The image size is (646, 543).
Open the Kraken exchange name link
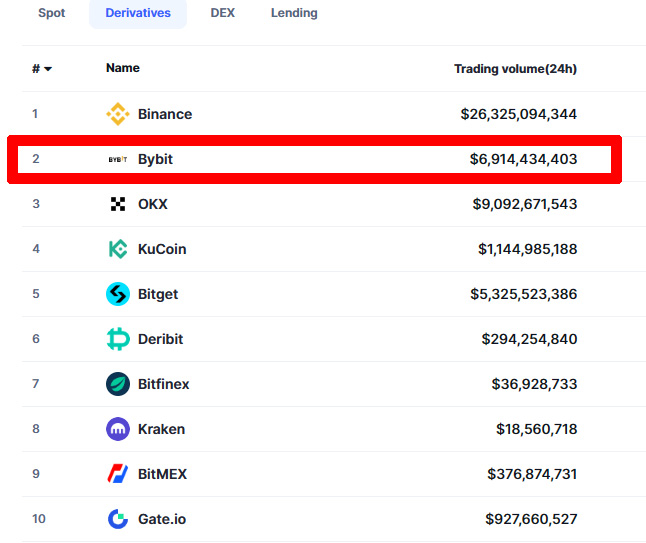point(161,429)
